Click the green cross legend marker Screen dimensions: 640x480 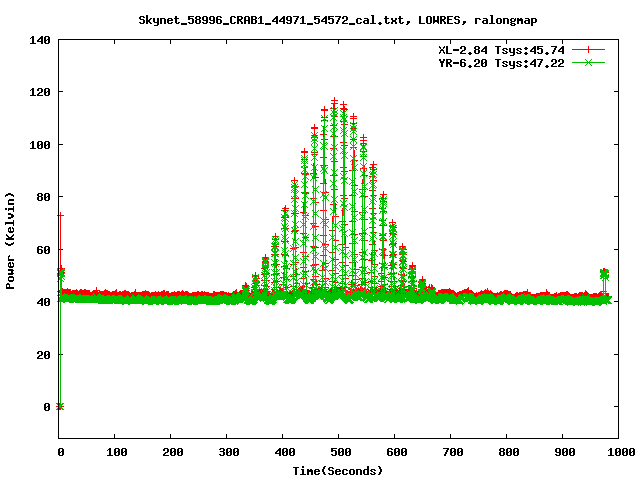pyautogui.click(x=588, y=63)
